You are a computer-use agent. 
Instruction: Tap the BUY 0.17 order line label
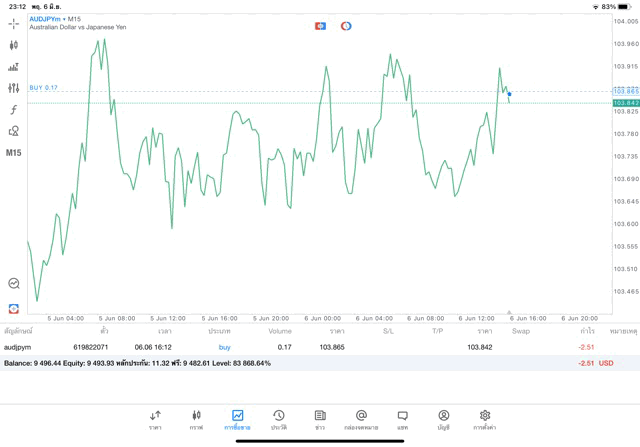pos(44,88)
